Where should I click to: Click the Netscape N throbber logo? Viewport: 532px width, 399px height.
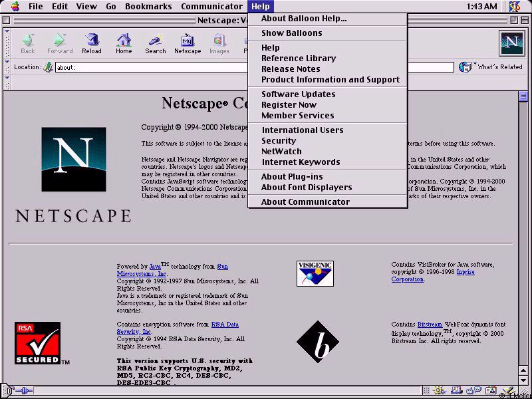tap(511, 43)
